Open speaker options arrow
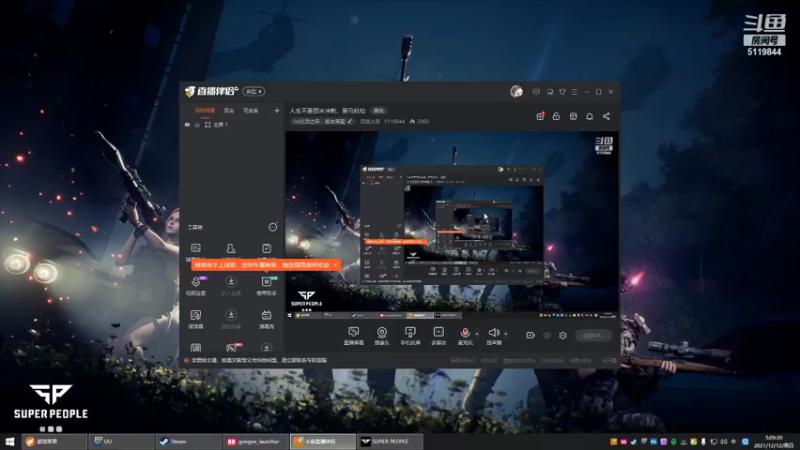This screenshot has width=800, height=450. [x=506, y=334]
